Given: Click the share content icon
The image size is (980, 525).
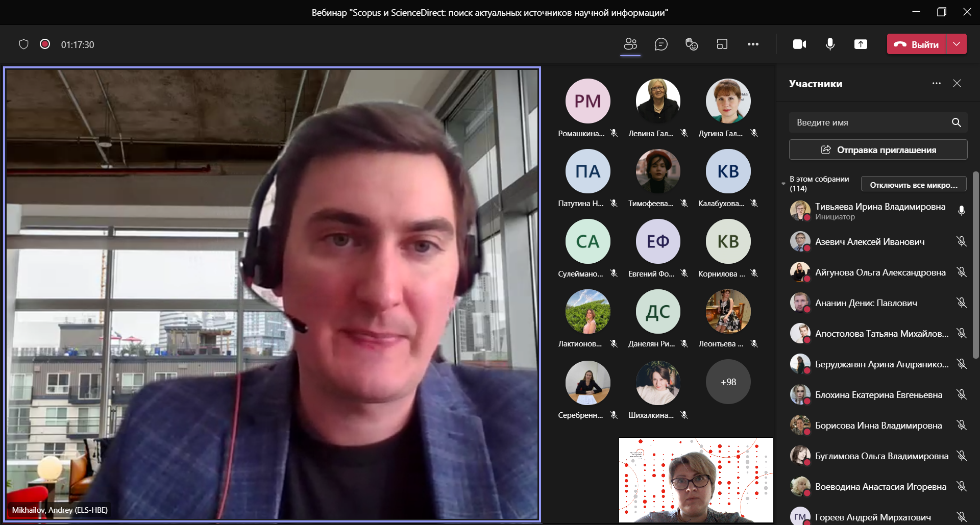Looking at the screenshot, I should (x=861, y=44).
